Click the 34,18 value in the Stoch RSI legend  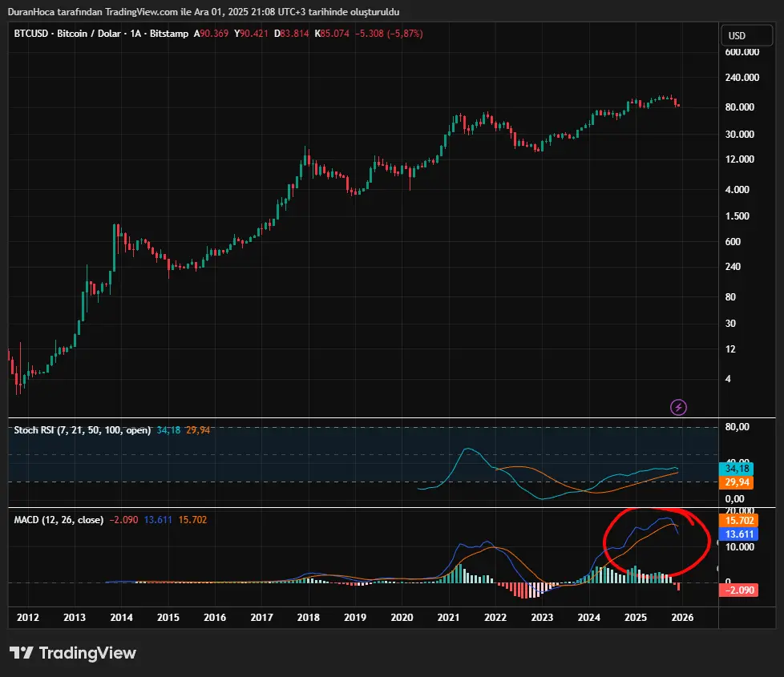click(168, 429)
